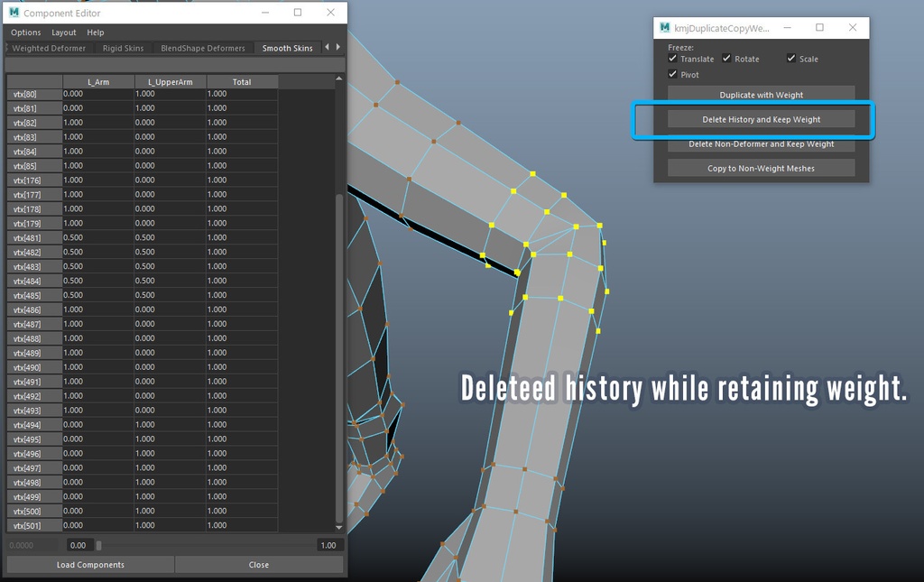Viewport: 924px width, 582px height.
Task: Select row vtx[85]
Action: (34, 166)
